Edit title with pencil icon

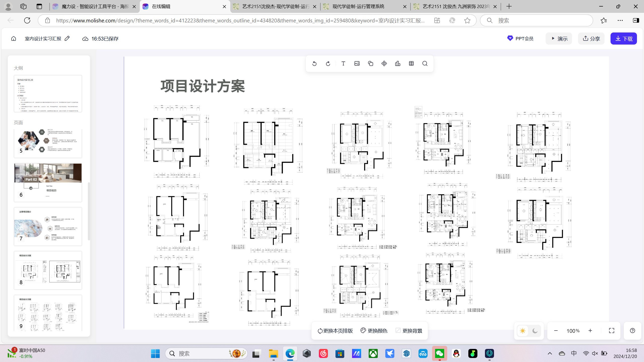(67, 39)
